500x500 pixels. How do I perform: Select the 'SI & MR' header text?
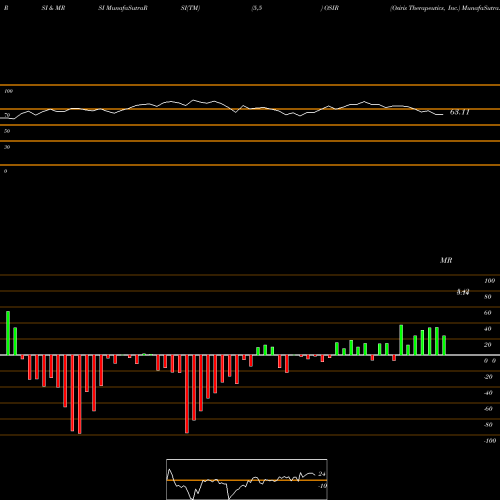(53, 8)
